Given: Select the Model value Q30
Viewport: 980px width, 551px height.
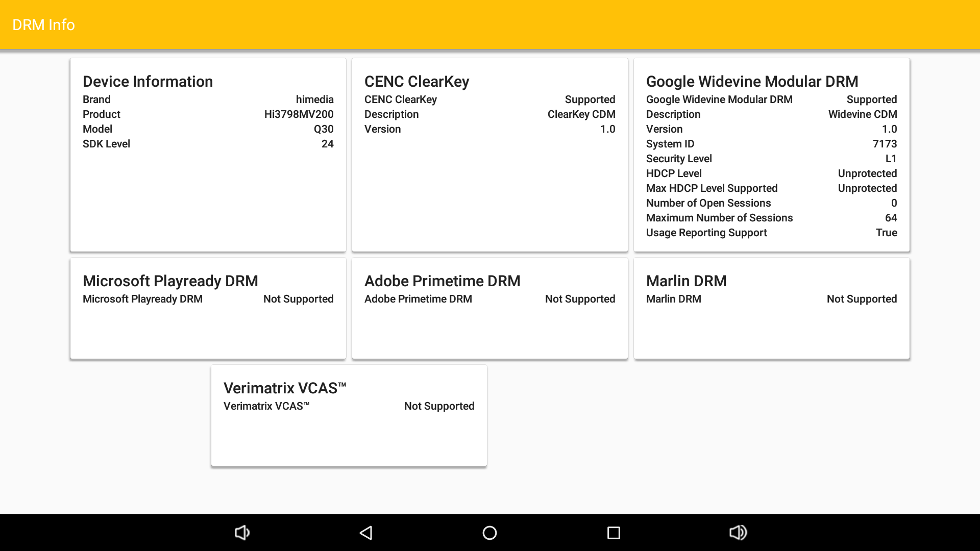Looking at the screenshot, I should (324, 129).
